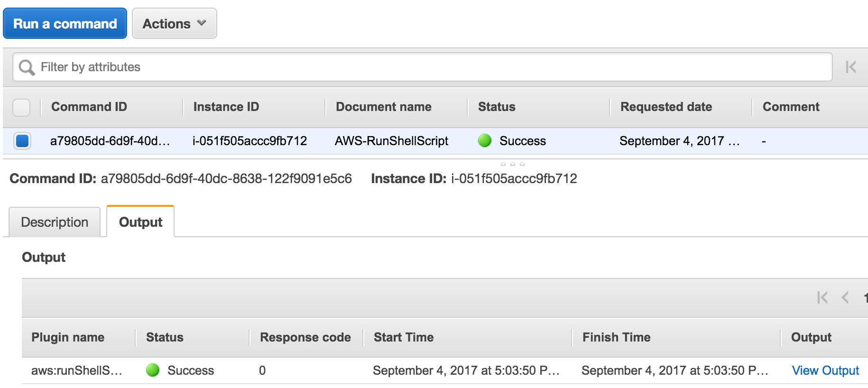
Task: Switch to the Description tab
Action: point(55,222)
